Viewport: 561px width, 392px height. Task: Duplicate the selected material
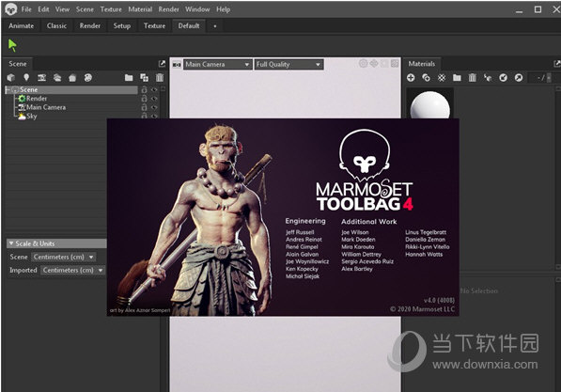pos(426,78)
